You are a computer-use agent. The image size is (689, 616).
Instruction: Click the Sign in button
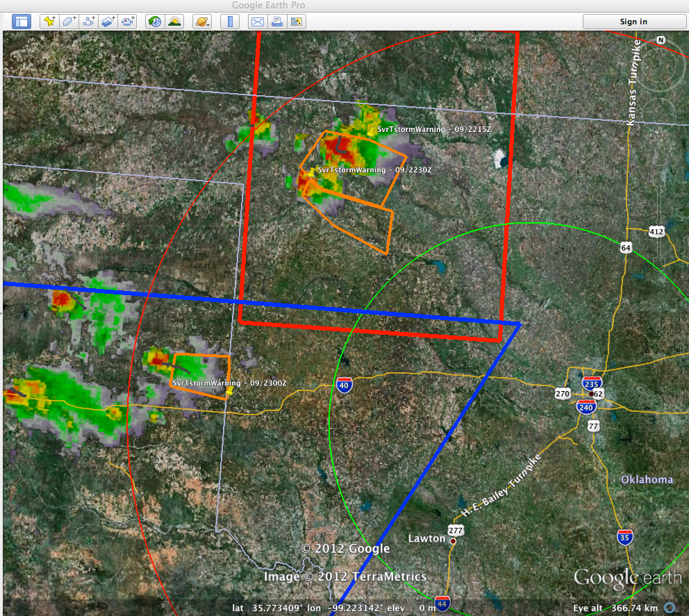point(633,22)
